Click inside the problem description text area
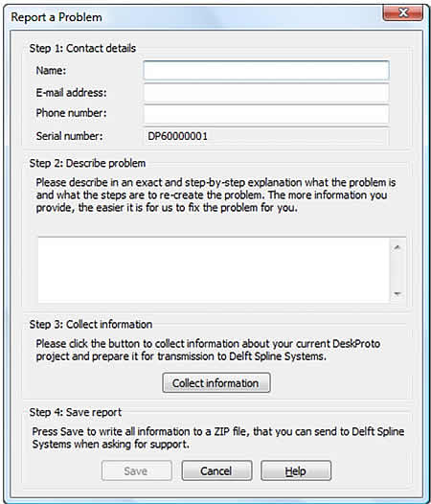The width and height of the screenshot is (431, 504). coord(214,270)
